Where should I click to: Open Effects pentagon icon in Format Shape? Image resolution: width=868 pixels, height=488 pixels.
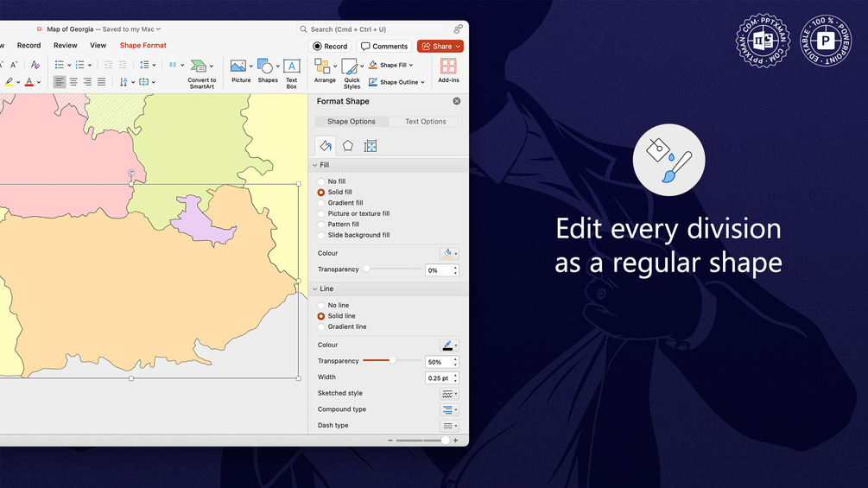[348, 145]
